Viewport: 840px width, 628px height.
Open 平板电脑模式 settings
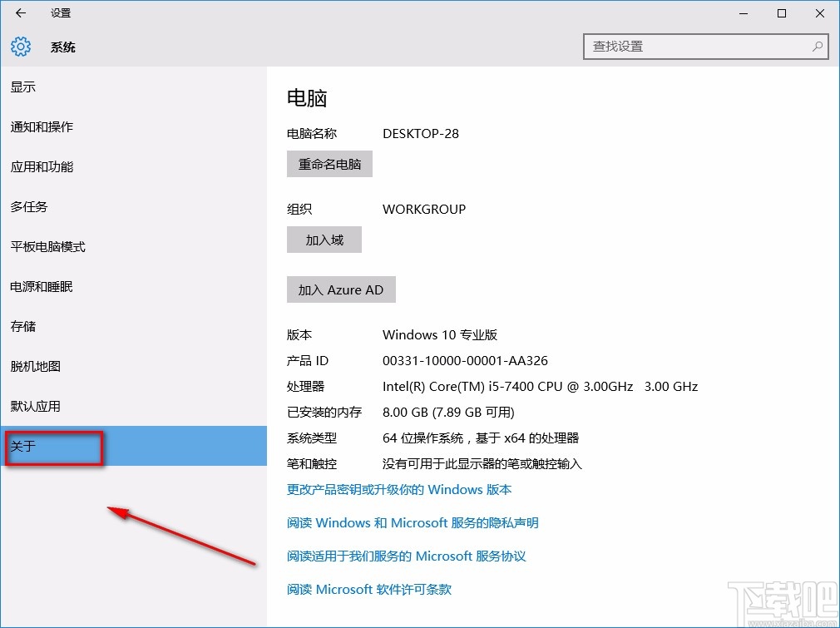(x=48, y=246)
